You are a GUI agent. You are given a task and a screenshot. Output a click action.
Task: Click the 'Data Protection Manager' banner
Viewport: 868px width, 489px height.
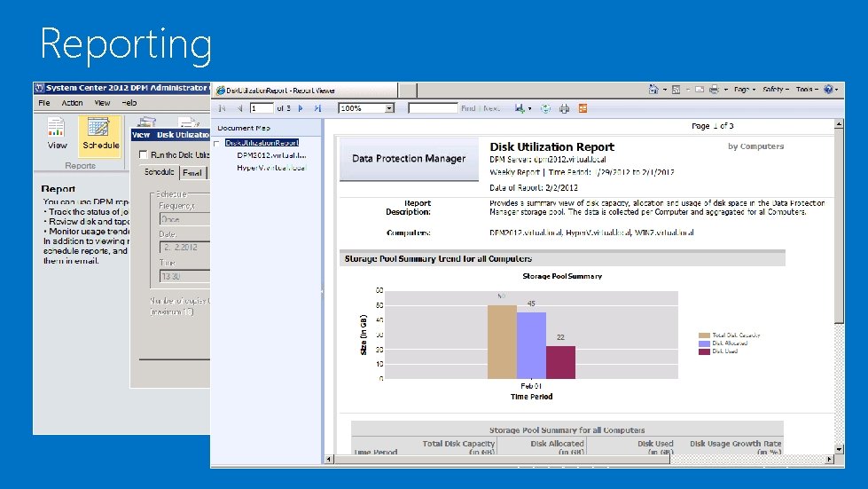(409, 159)
